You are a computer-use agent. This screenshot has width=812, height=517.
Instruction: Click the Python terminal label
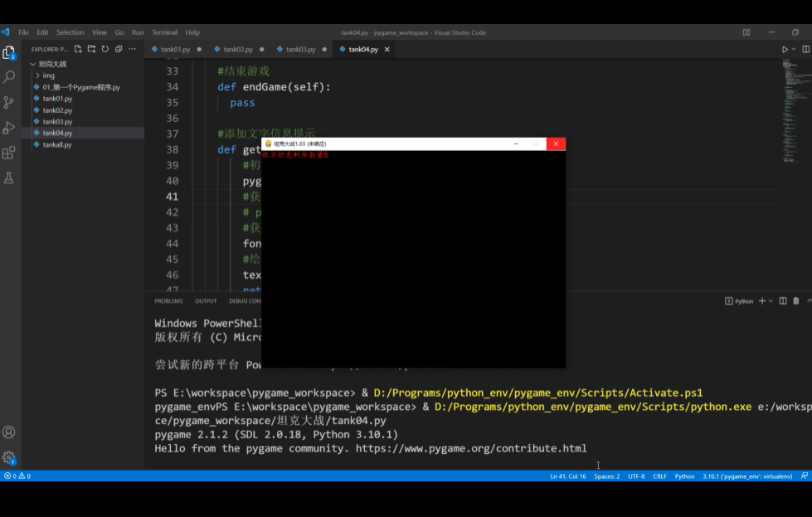coord(740,301)
